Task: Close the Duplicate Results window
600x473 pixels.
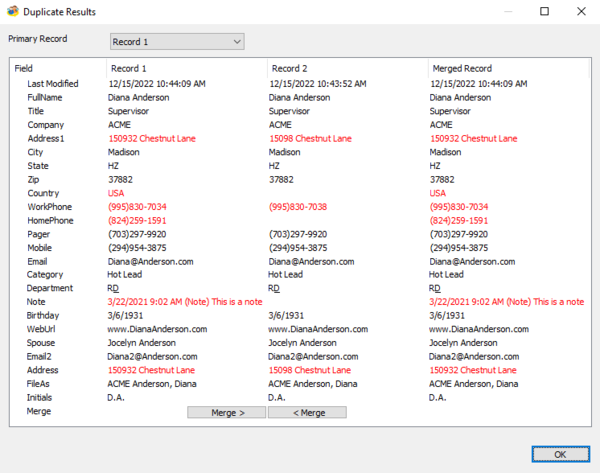Action: point(581,11)
